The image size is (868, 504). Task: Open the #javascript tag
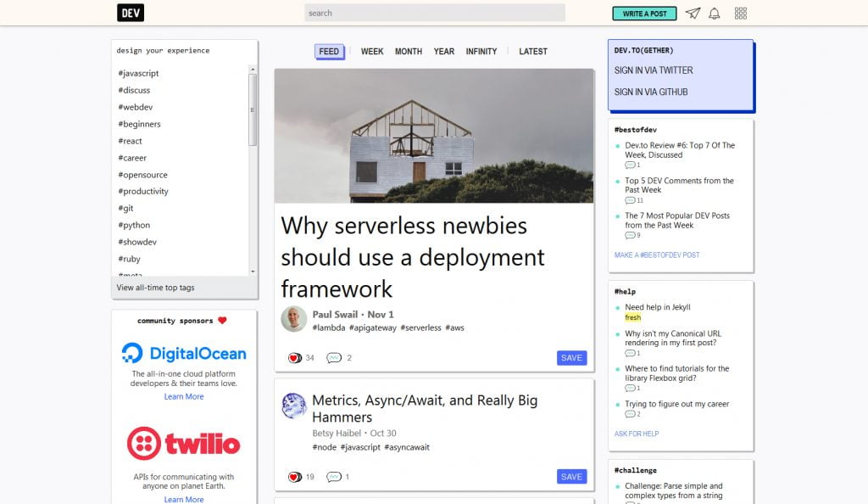[x=139, y=74]
